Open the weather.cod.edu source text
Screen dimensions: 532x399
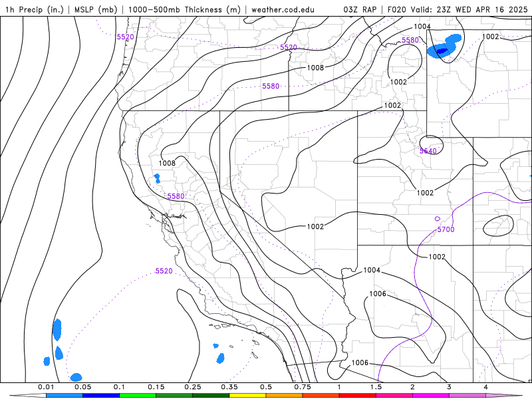point(283,9)
